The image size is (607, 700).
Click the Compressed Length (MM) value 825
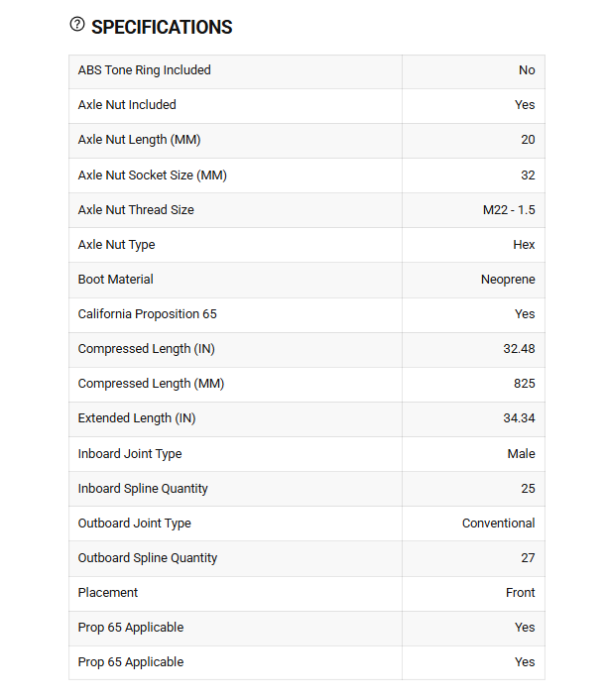[x=525, y=384]
